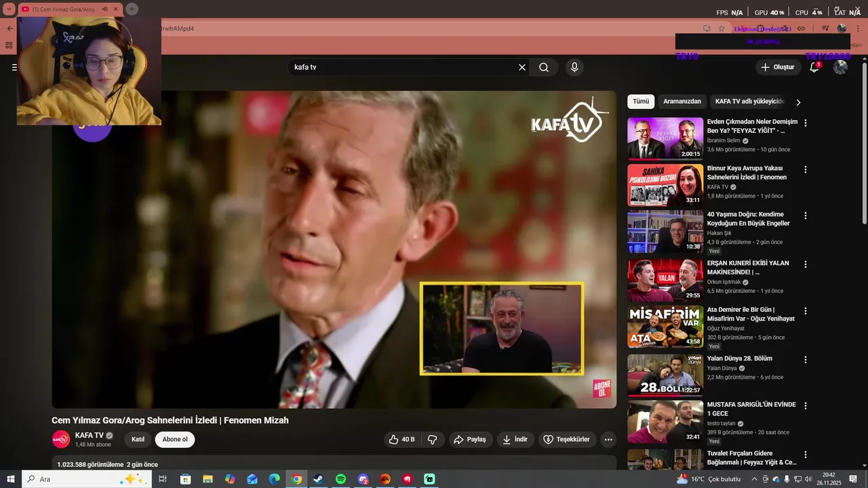Open Steam from the taskbar
Viewport: 868px width, 488px height.
[318, 479]
